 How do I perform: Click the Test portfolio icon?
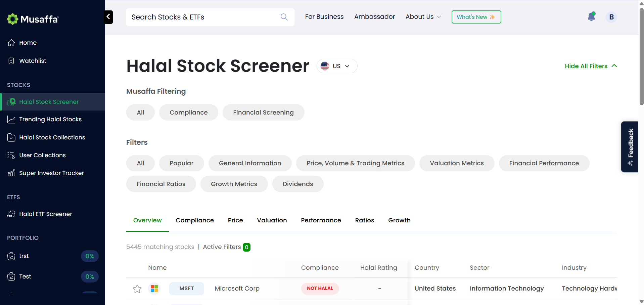point(11,276)
